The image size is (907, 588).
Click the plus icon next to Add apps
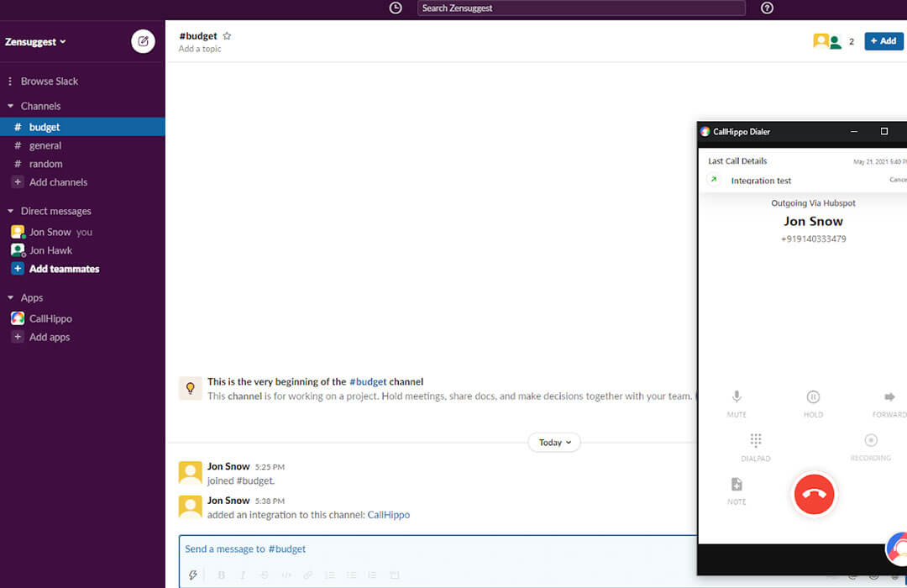(18, 337)
